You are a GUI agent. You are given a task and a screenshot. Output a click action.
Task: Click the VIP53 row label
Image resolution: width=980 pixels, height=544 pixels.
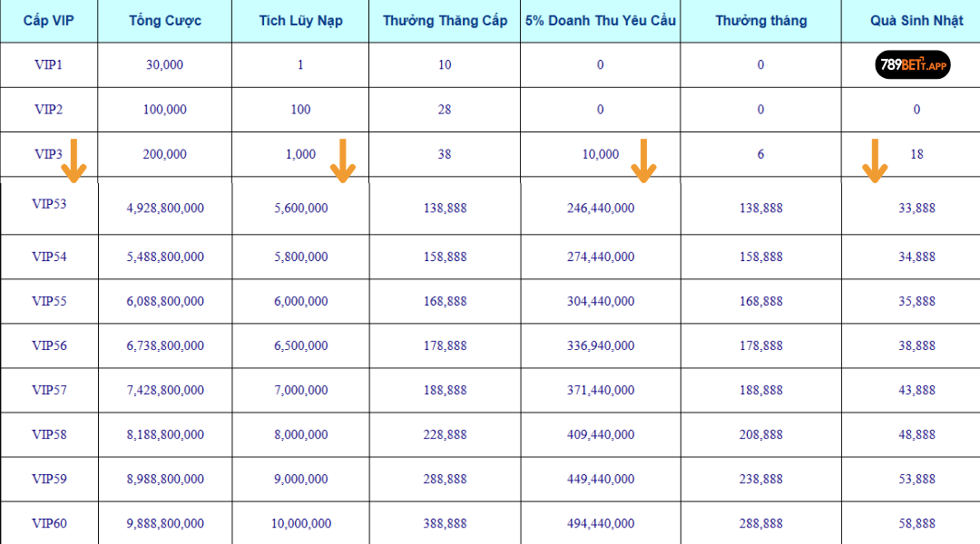49,204
